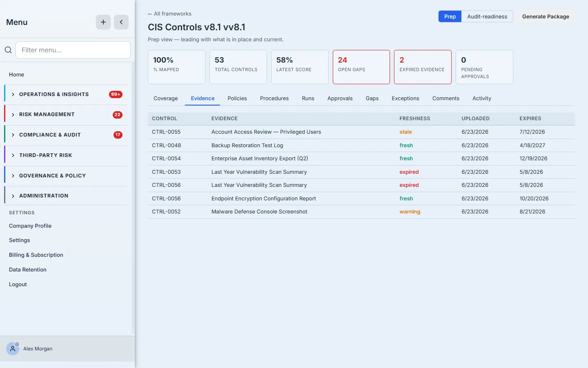Viewport: 588px width, 368px height.
Task: Click the warning freshness status
Action: tap(410, 212)
